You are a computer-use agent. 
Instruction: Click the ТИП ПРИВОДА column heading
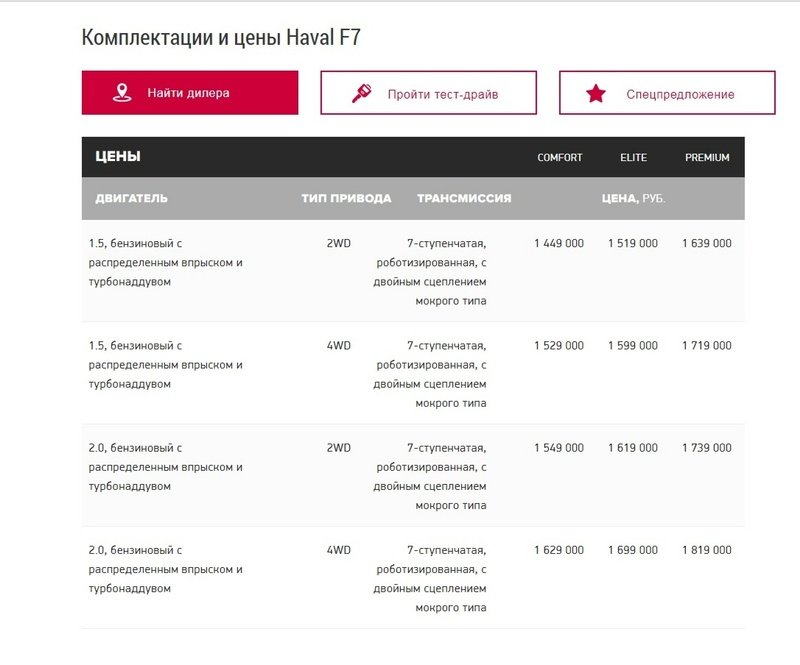pos(346,198)
